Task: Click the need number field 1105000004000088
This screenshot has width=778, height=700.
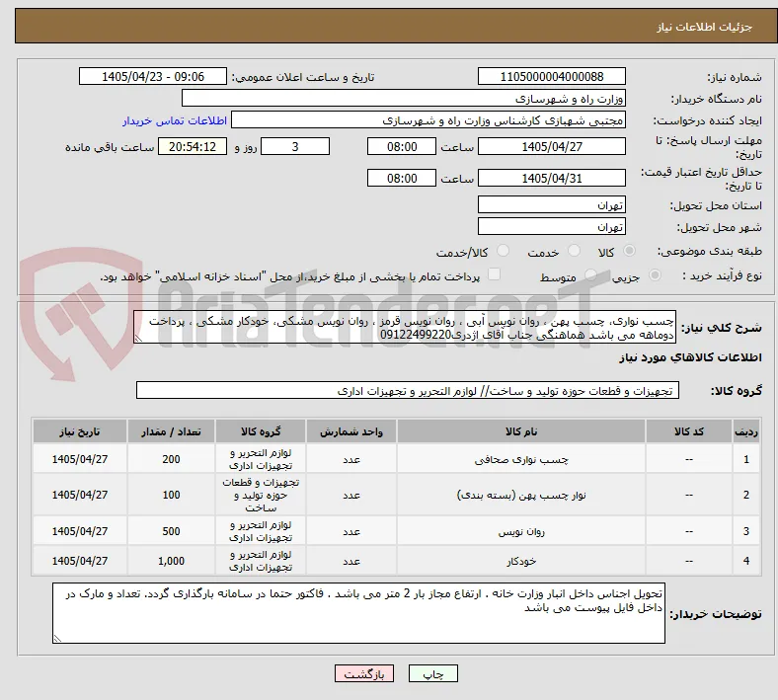Action: pos(551,77)
